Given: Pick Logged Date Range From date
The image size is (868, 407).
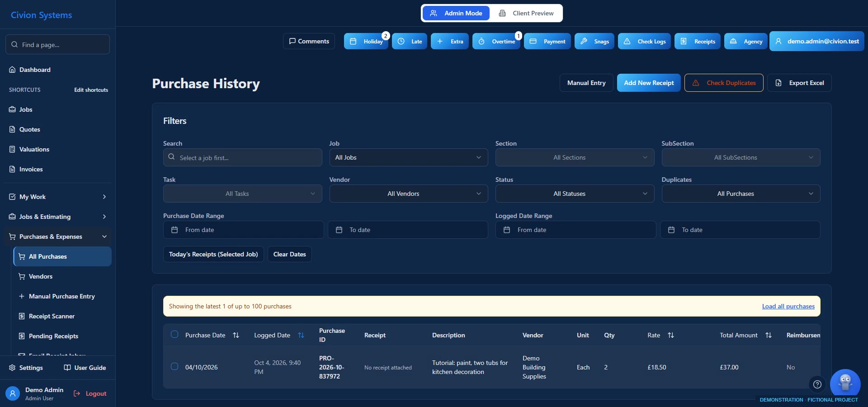Looking at the screenshot, I should point(576,230).
